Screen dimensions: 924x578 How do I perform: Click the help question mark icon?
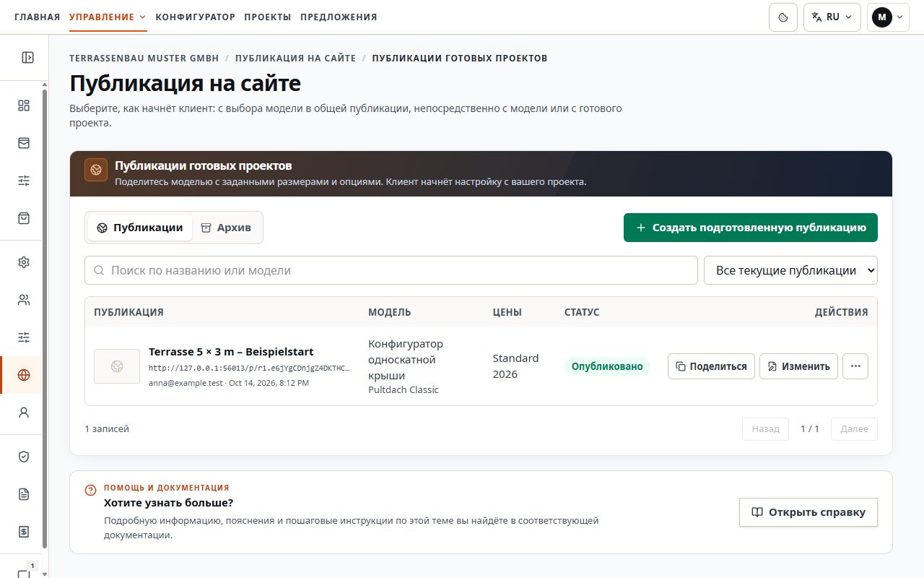pyautogui.click(x=90, y=490)
